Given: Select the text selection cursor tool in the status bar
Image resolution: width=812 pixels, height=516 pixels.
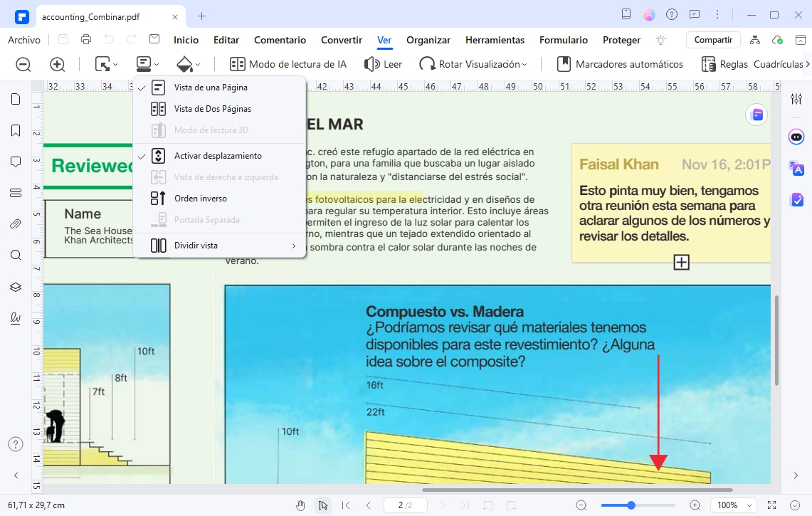Looking at the screenshot, I should pos(323,505).
